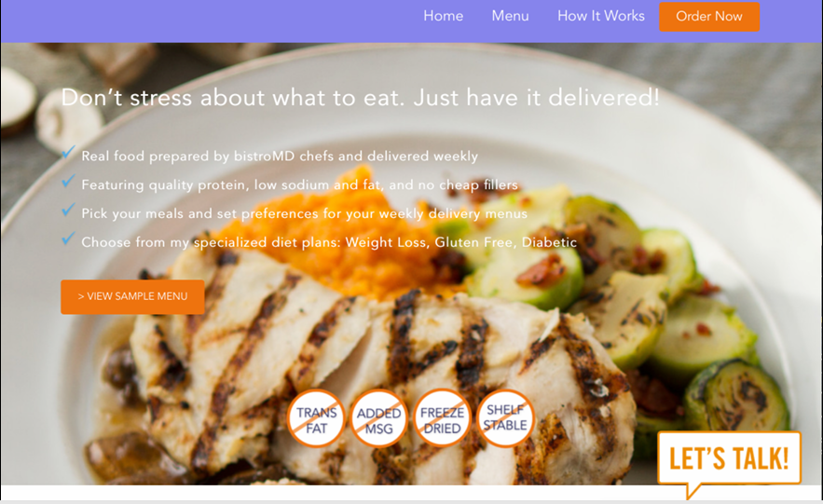Click the No Shelf Stable badge

coord(505,418)
